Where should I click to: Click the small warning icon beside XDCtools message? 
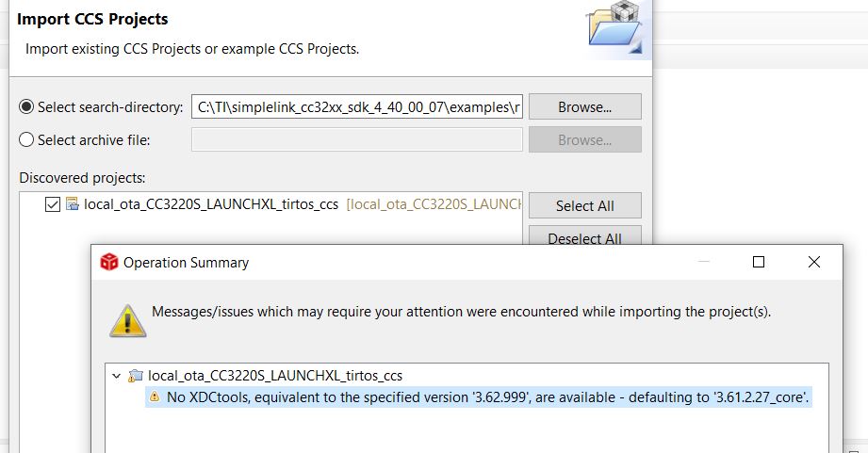tap(155, 396)
